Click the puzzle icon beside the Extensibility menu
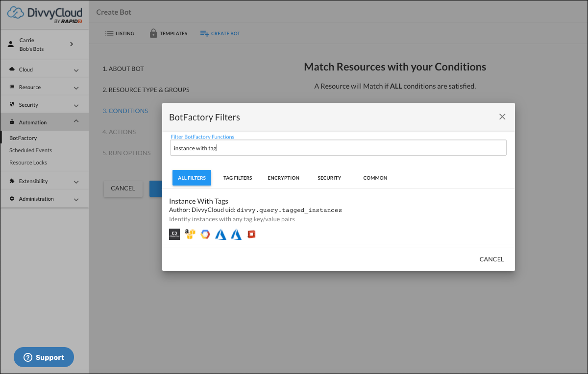 pyautogui.click(x=12, y=181)
